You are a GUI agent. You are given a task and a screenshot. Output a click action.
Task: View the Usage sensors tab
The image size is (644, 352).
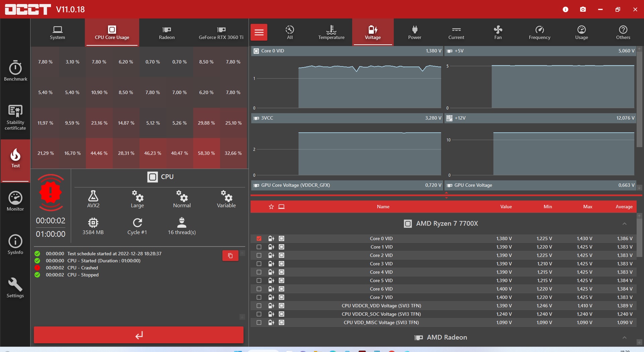[x=582, y=32]
